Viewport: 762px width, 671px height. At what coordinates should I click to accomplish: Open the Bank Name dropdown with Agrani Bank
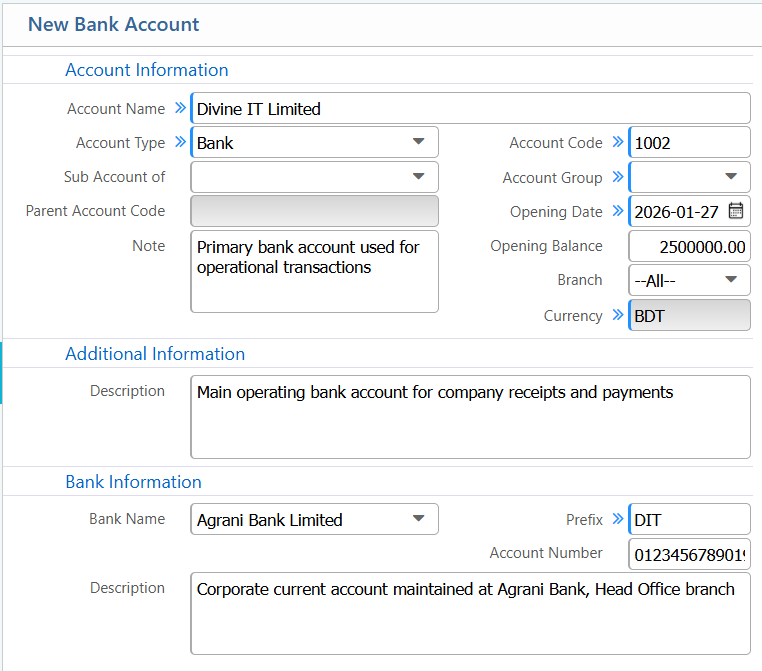314,520
